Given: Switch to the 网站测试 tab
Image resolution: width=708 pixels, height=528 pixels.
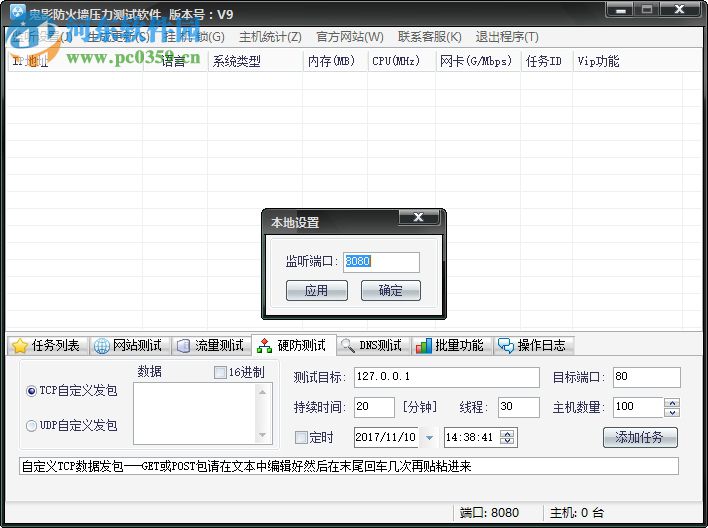Looking at the screenshot, I should [129, 346].
